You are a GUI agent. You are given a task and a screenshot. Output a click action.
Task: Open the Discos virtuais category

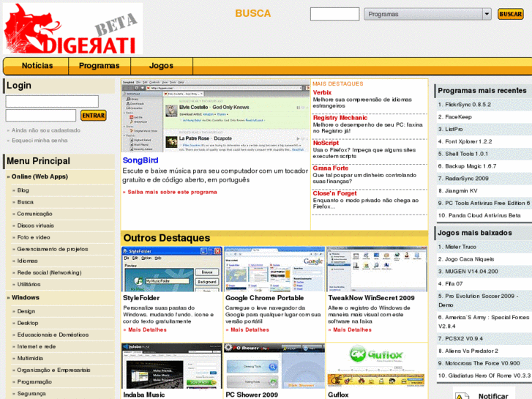tap(36, 225)
